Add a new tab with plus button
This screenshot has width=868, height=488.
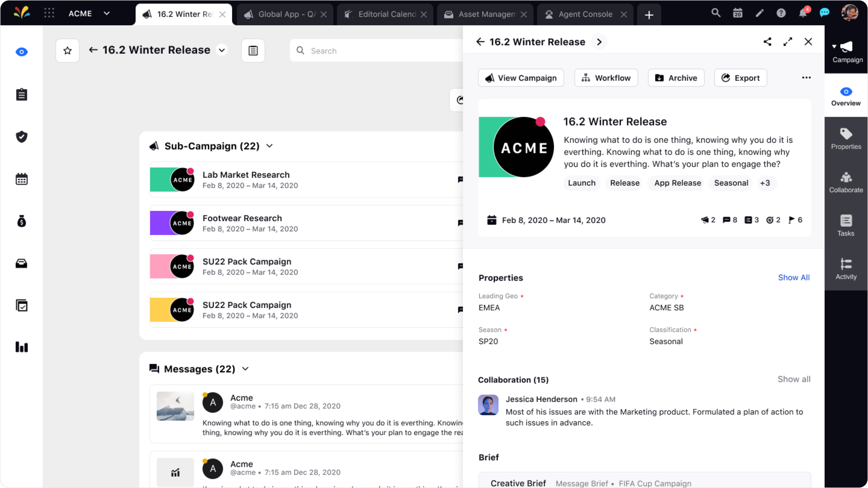coord(649,15)
